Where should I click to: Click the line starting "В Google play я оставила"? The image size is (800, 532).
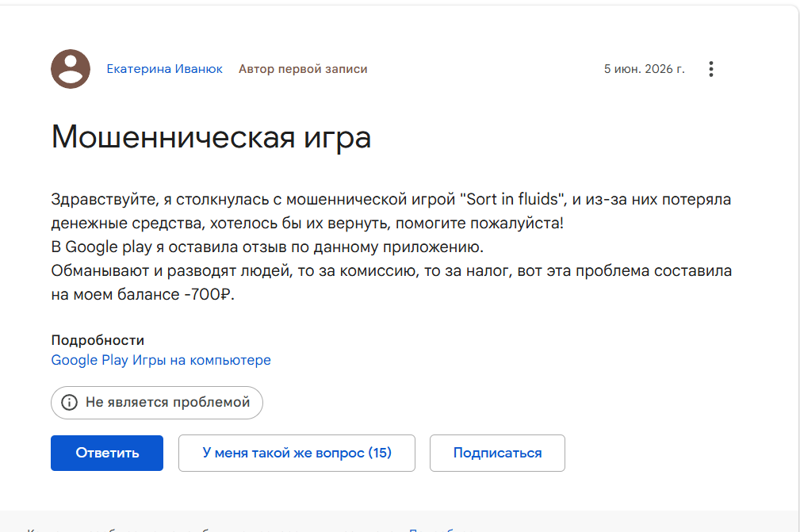[267, 247]
